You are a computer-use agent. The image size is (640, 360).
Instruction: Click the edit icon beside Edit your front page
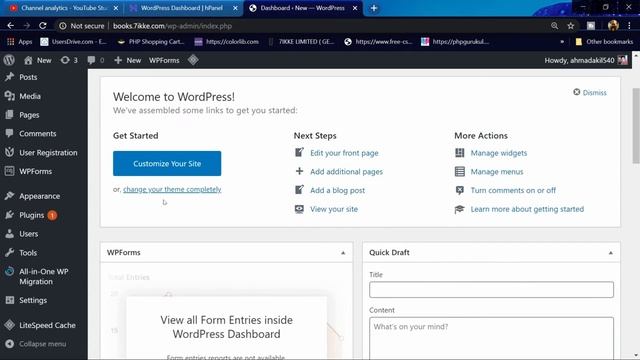point(299,153)
